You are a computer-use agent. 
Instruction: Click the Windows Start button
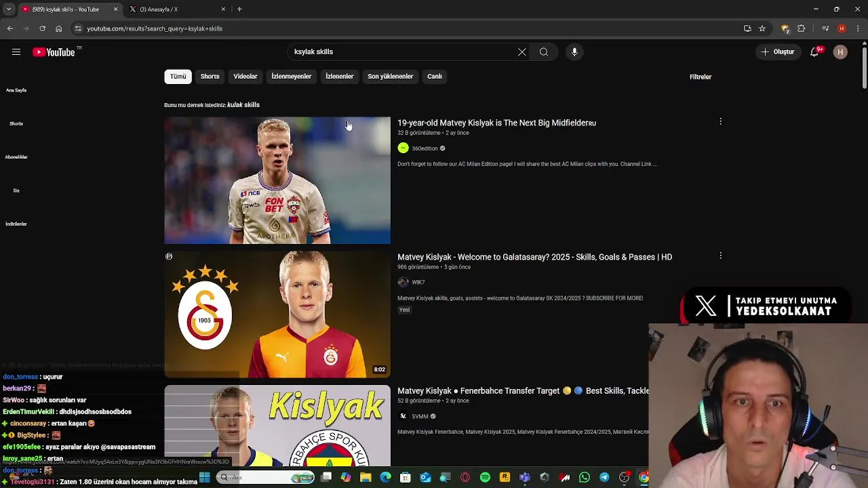[x=204, y=478]
